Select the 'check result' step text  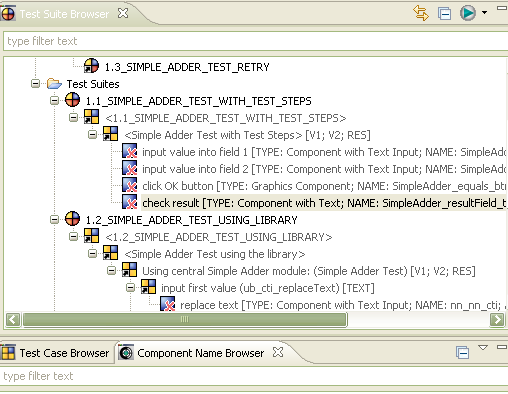pyautogui.click(x=170, y=203)
